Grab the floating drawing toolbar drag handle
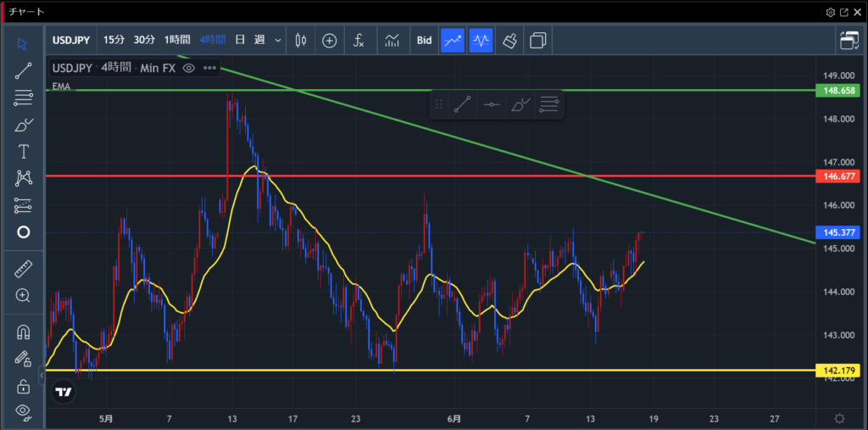This screenshot has height=430, width=868. [x=439, y=104]
